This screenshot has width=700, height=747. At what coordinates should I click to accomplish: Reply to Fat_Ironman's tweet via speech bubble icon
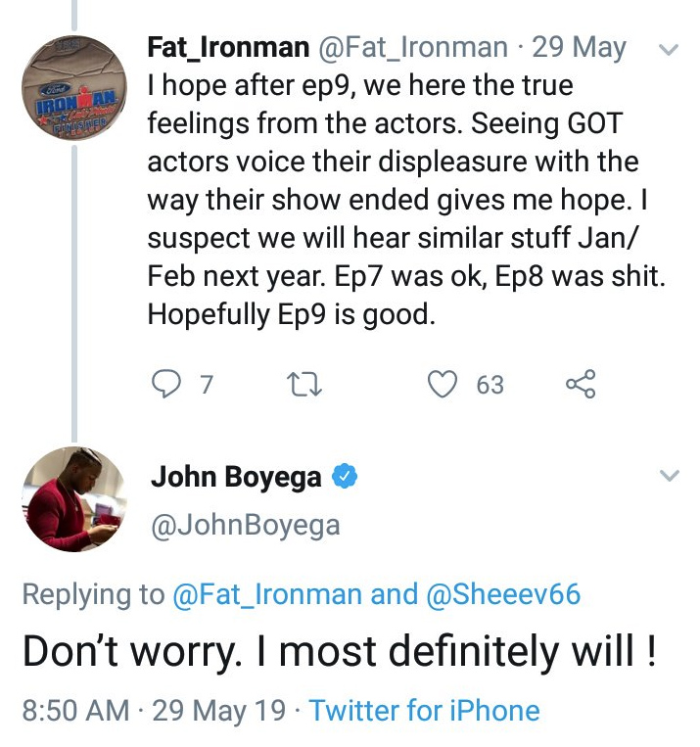[168, 385]
